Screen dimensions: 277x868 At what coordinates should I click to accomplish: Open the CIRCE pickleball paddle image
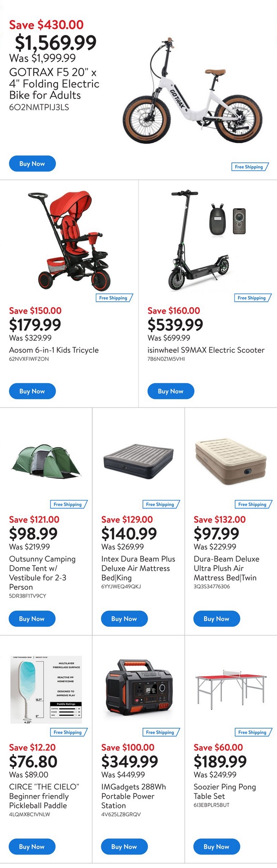tap(46, 689)
